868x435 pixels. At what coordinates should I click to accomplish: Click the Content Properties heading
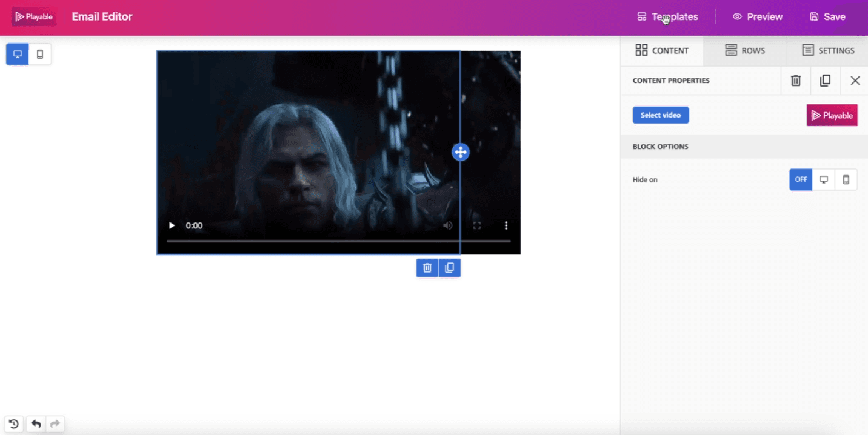[x=671, y=81]
